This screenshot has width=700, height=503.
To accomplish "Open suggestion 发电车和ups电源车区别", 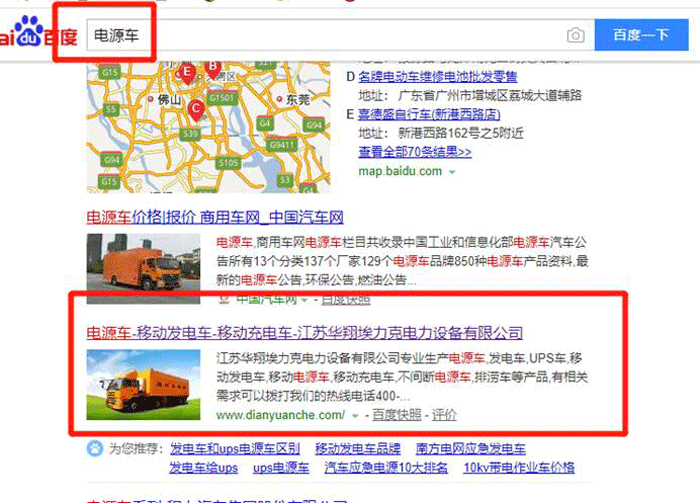I will click(x=235, y=449).
